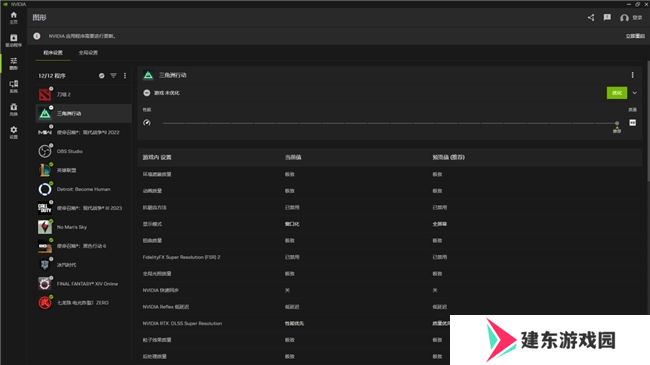Open the Settings gear in the sidebar
Screen dimensions: 650x365
(x=14, y=132)
